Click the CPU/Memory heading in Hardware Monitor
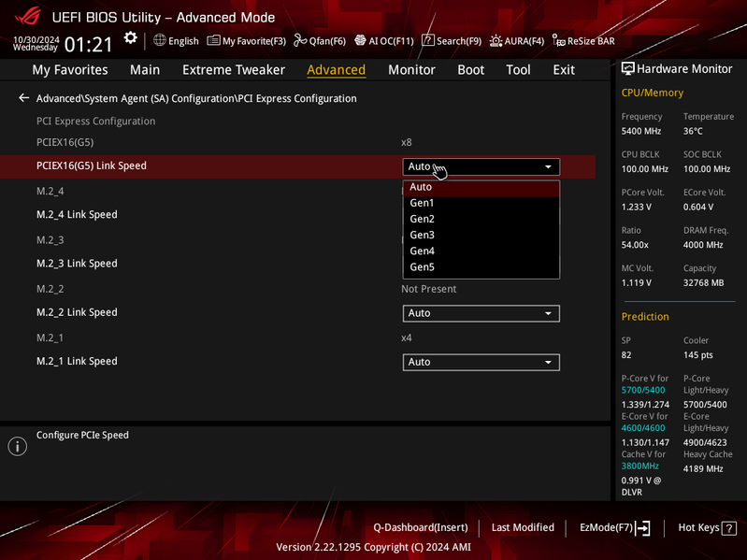This screenshot has height=560, width=747. tap(653, 93)
